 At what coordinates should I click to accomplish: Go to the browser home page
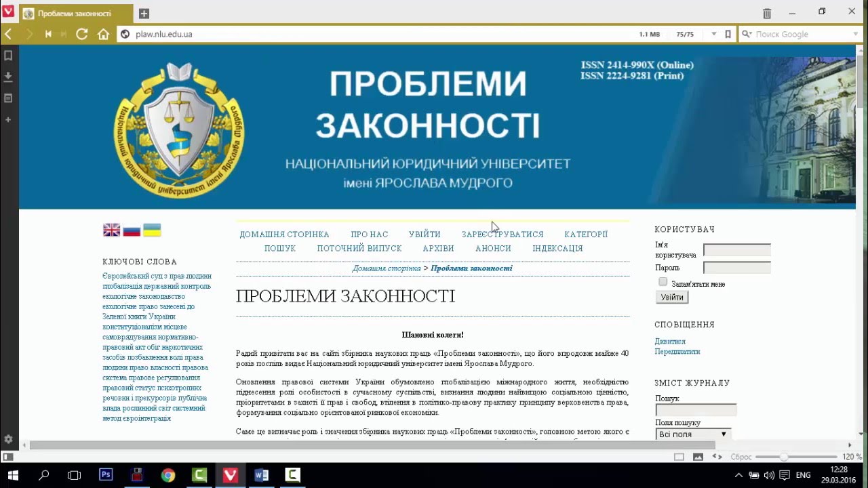[103, 34]
